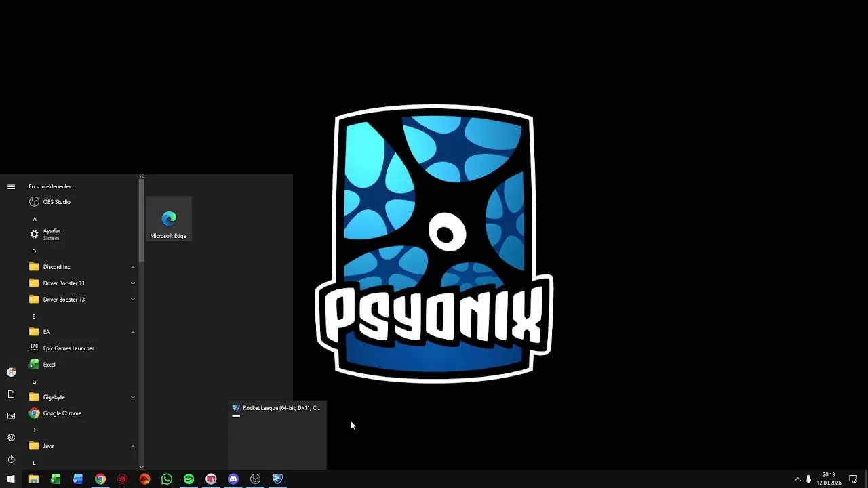
Task: Expand the Start menu hamburger navigation
Action: point(11,186)
